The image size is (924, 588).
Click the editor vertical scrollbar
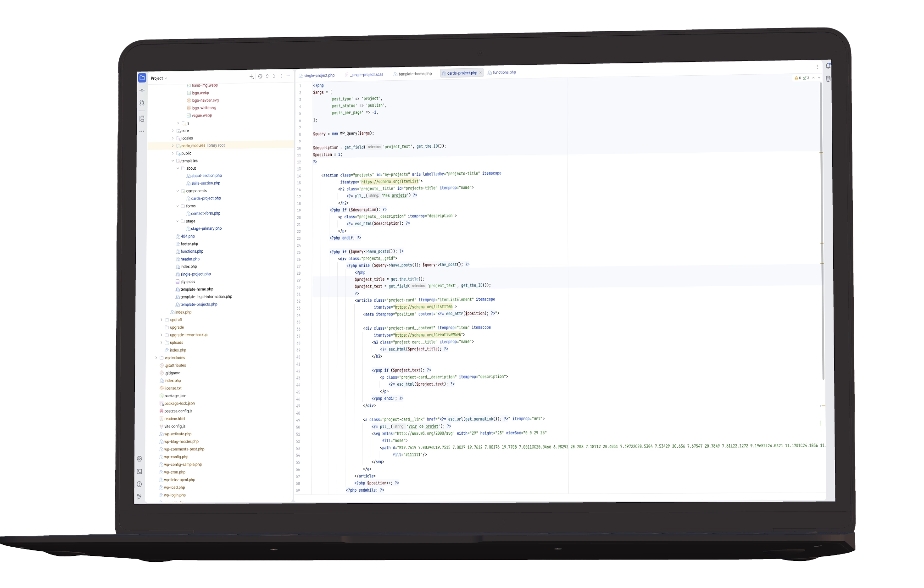coord(823,232)
